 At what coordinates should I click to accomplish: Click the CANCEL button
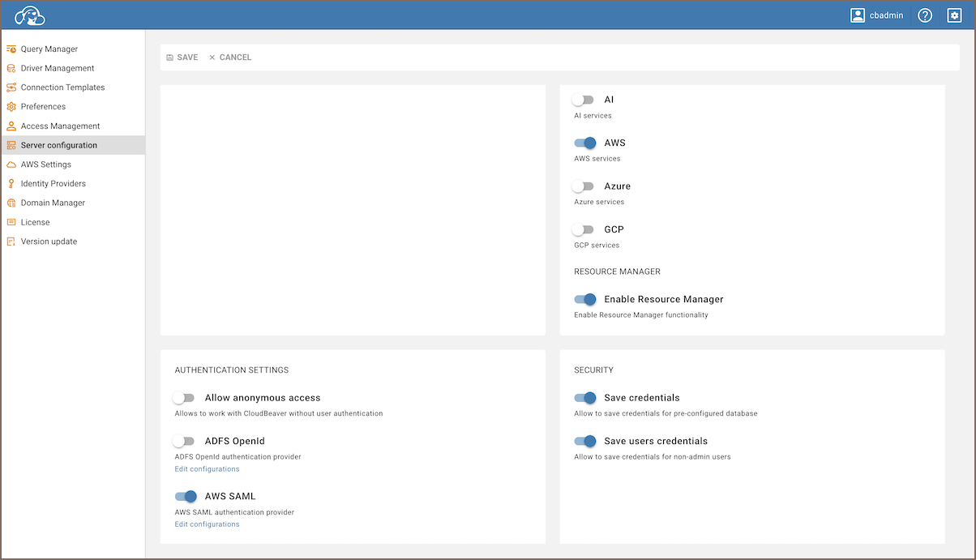(x=230, y=58)
